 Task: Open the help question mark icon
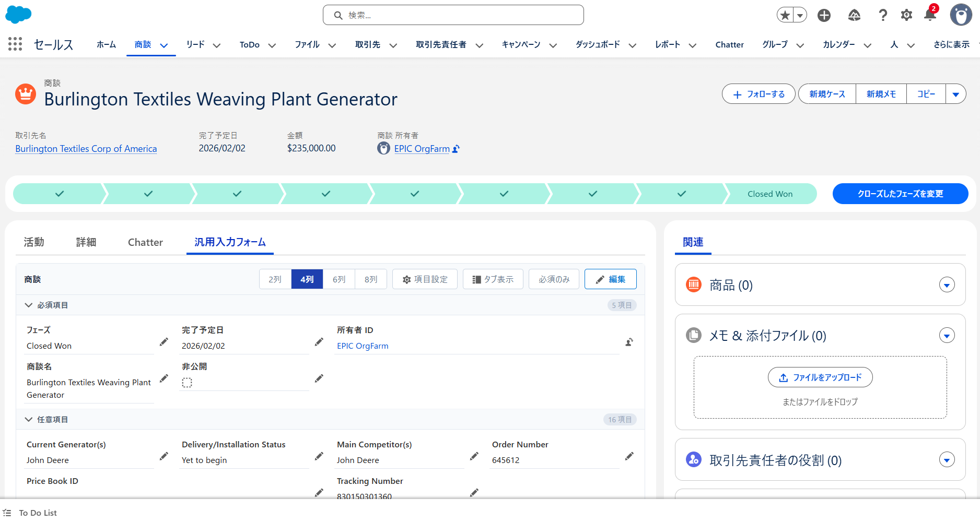(882, 15)
